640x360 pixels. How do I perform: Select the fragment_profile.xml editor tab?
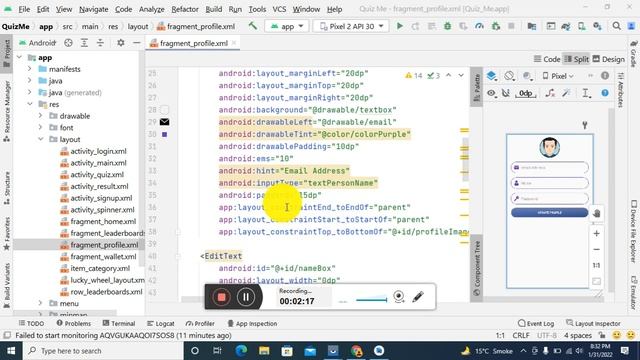coord(193,43)
